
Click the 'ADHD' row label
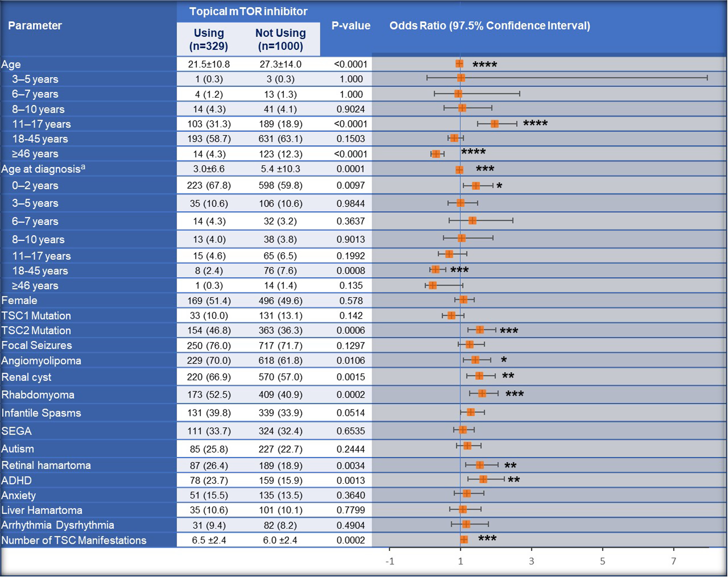coord(16,480)
